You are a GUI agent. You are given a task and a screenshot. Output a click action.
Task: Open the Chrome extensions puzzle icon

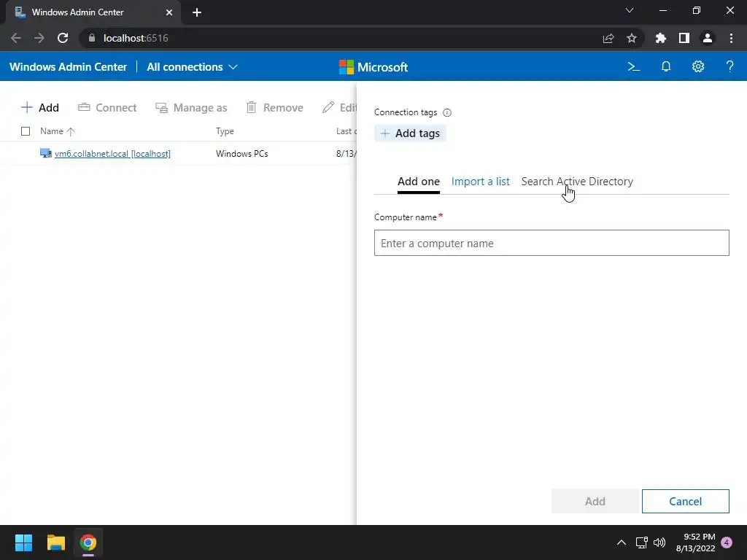pos(660,38)
